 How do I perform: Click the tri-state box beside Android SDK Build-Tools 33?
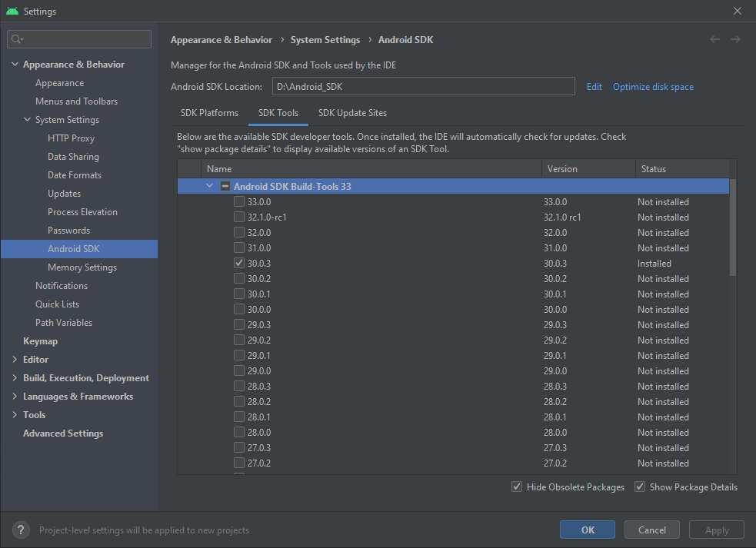pyautogui.click(x=225, y=185)
